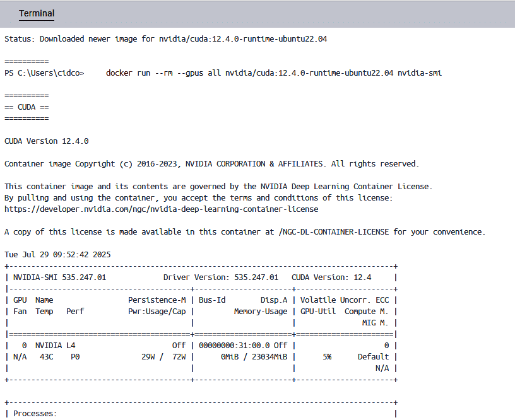Click the 'Status: Downloaded newer image' line
515x420 pixels.
coord(165,38)
